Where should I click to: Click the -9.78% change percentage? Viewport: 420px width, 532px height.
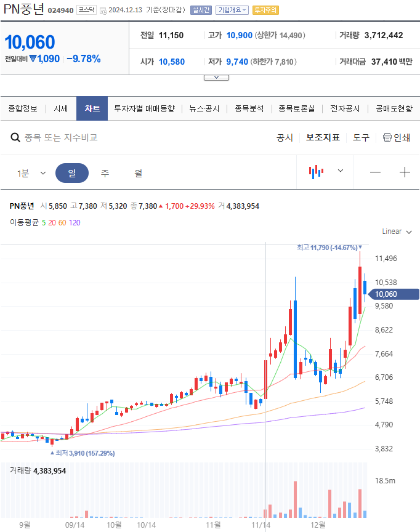pos(84,58)
